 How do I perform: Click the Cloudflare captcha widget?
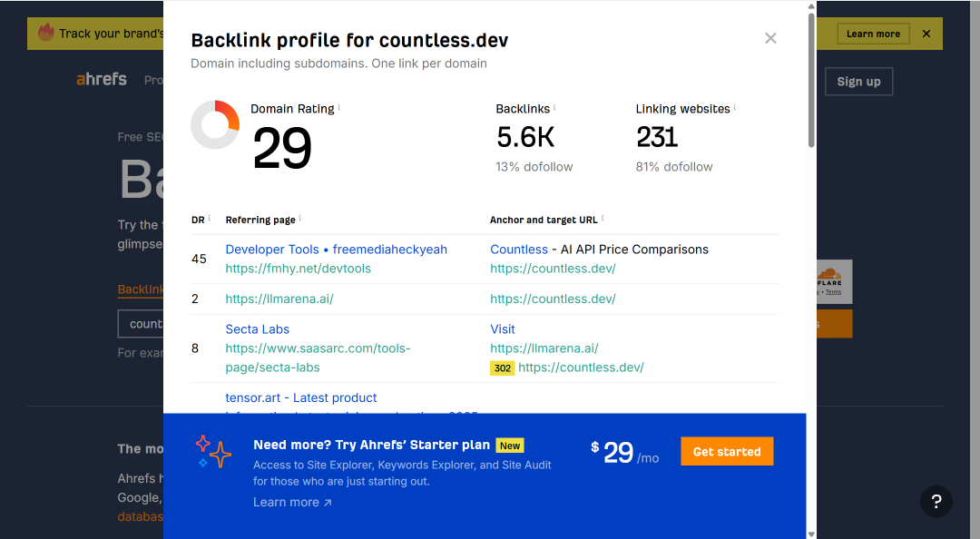835,281
